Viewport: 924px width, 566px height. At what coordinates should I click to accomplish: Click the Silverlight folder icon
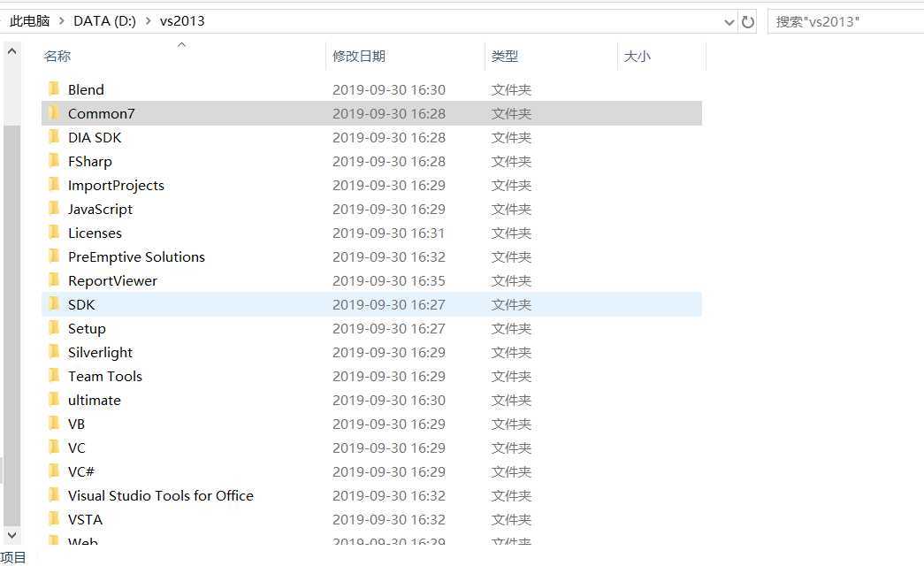click(54, 351)
